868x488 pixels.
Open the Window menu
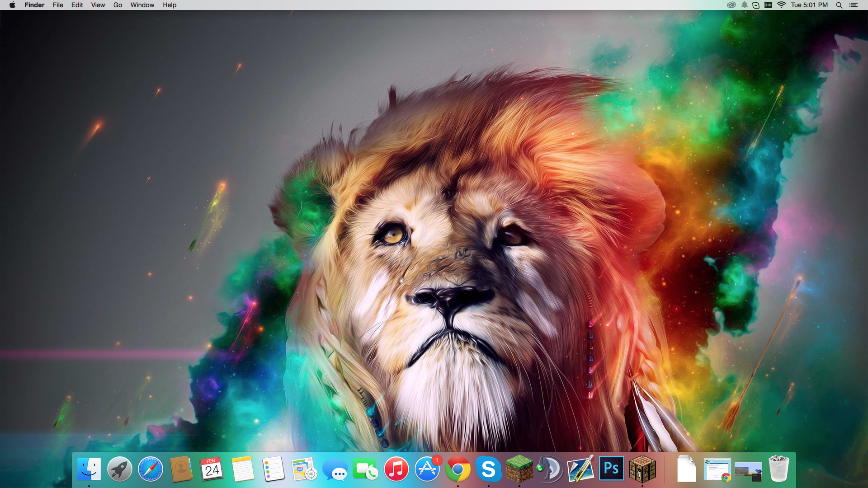click(142, 5)
